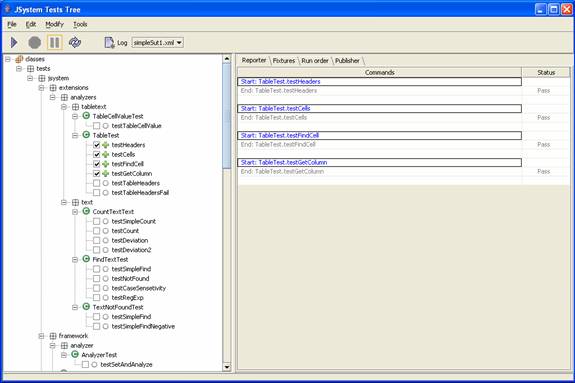The image size is (575, 383).
Task: Click the circle icon beside testCount
Action: tap(106, 231)
